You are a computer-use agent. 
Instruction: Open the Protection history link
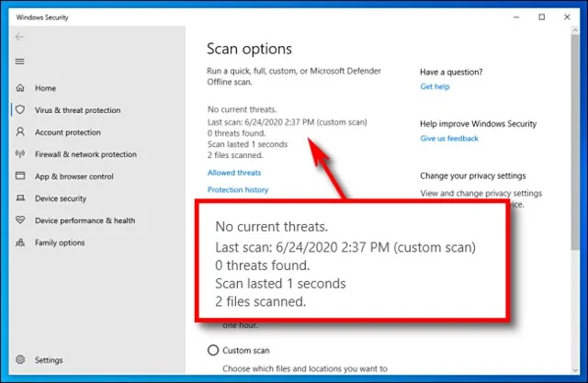[x=238, y=190]
